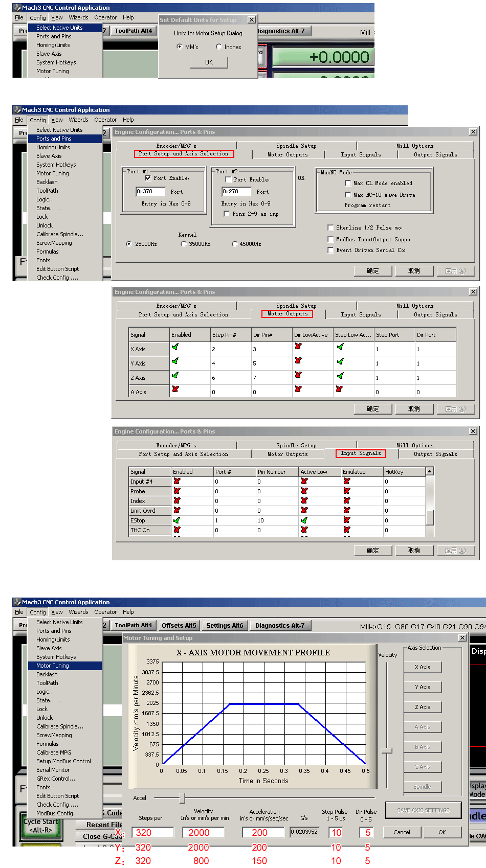This screenshot has width=486, height=868.
Task: Choose Serial Monitor menu entry
Action: [x=53, y=770]
